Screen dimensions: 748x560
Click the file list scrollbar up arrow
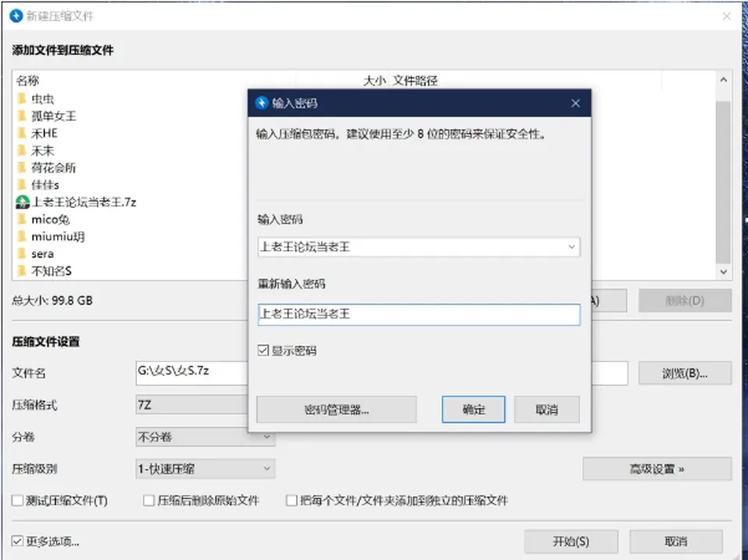723,79
